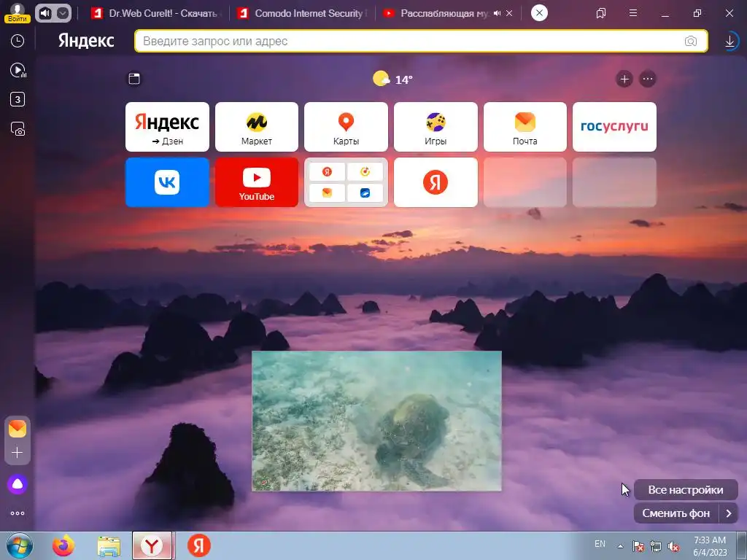Open red Я Yandex taskbar icon

point(199,545)
